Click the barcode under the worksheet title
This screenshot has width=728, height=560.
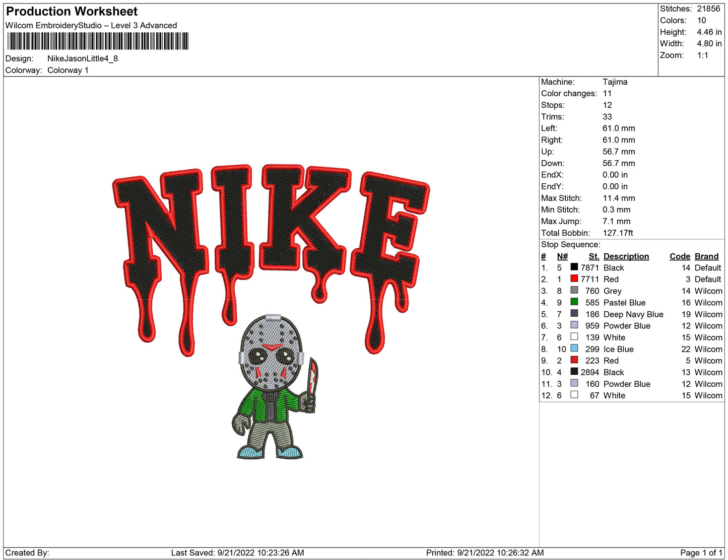98,41
